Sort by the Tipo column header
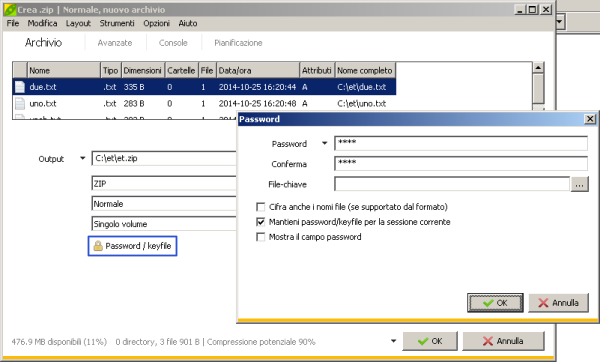Screen dimensions: 600x362 pyautogui.click(x=111, y=70)
